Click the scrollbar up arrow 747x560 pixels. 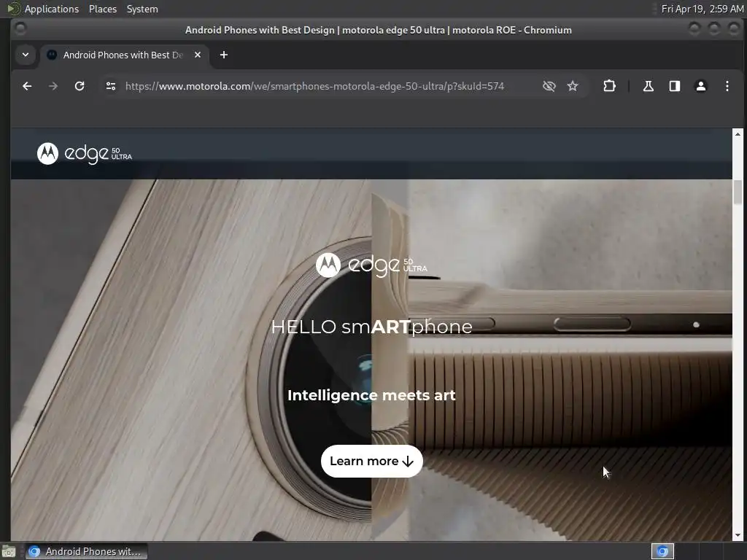click(x=738, y=134)
